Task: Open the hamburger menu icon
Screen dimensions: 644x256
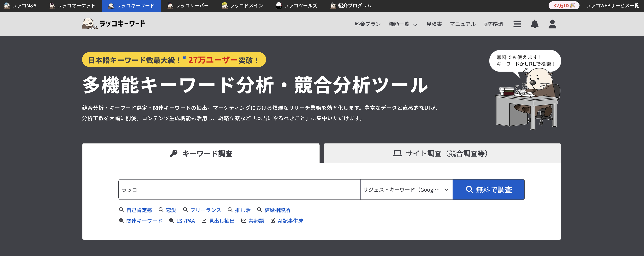Action: tap(517, 24)
